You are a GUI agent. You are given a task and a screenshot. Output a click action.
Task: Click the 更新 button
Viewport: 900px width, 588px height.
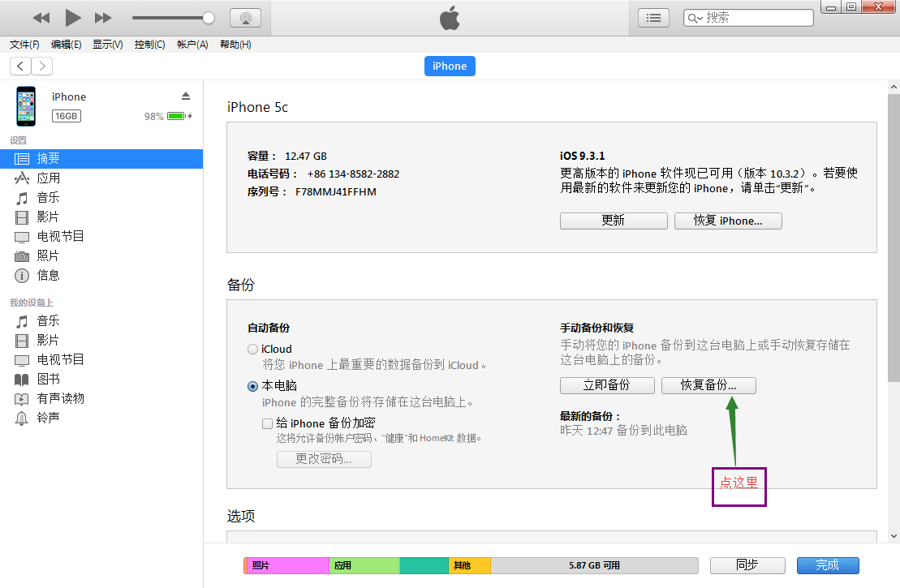point(614,221)
